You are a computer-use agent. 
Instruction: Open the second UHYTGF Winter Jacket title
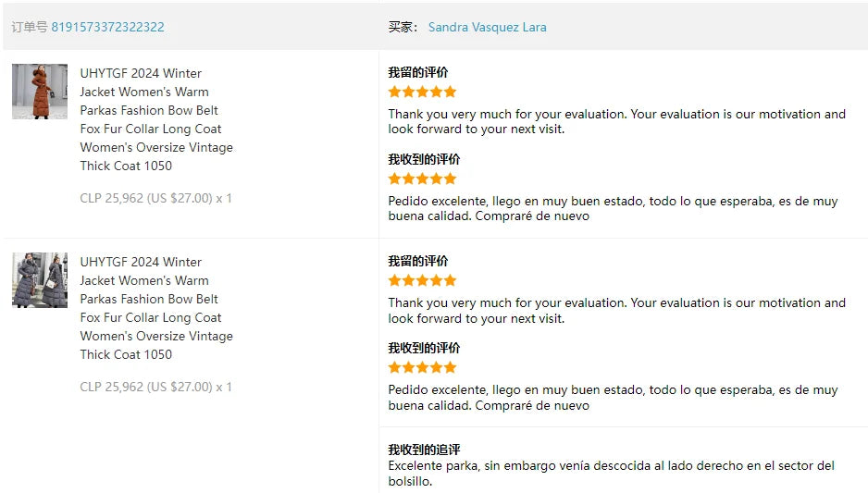pos(155,308)
